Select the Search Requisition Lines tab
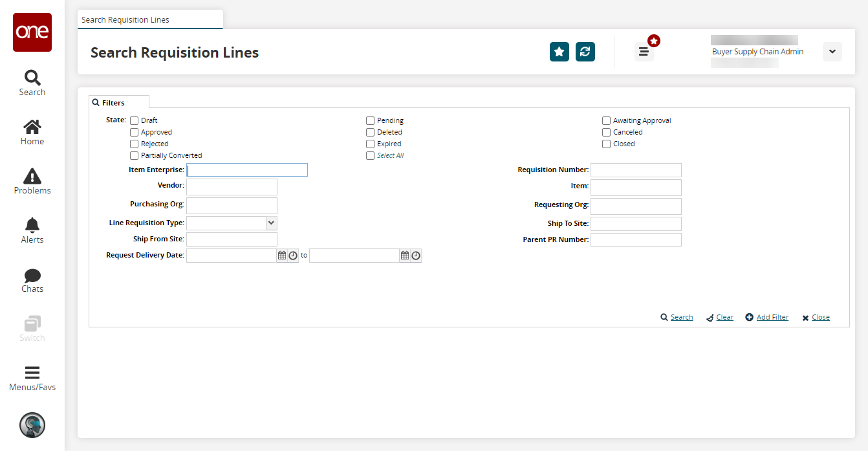868x451 pixels. 125,20
